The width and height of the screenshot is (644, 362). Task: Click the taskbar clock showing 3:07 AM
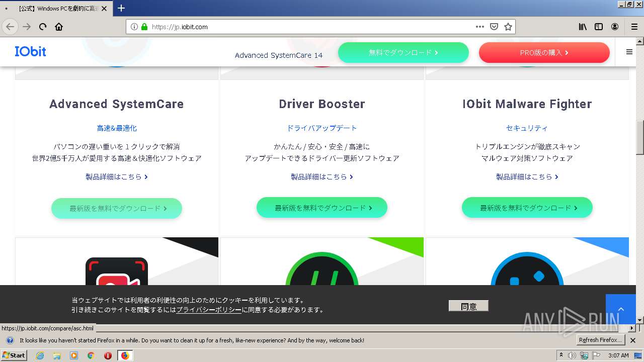(x=618, y=355)
